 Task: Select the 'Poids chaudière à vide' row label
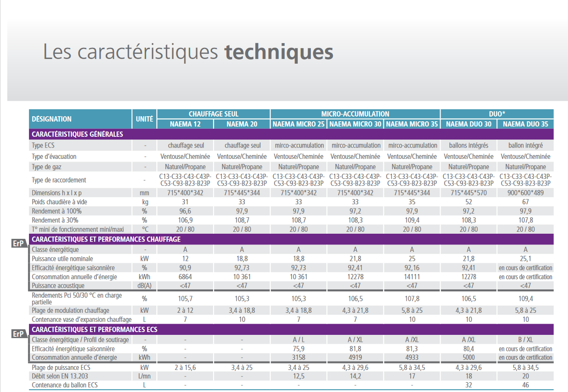(x=59, y=202)
